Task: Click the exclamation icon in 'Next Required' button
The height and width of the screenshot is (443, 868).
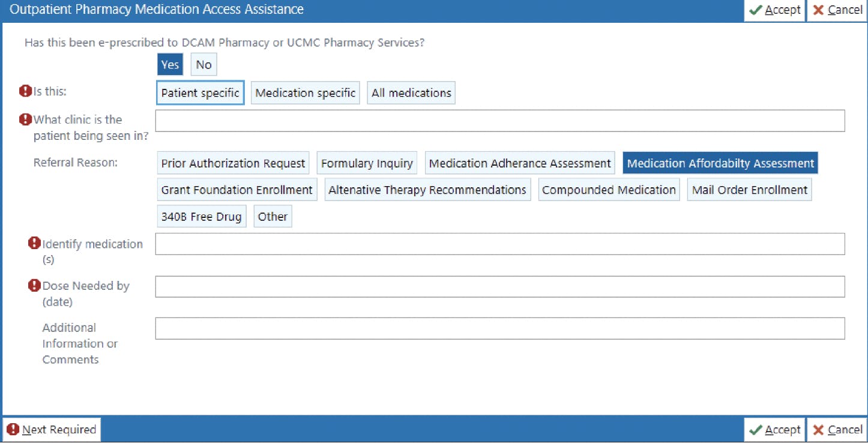Action: coord(14,429)
